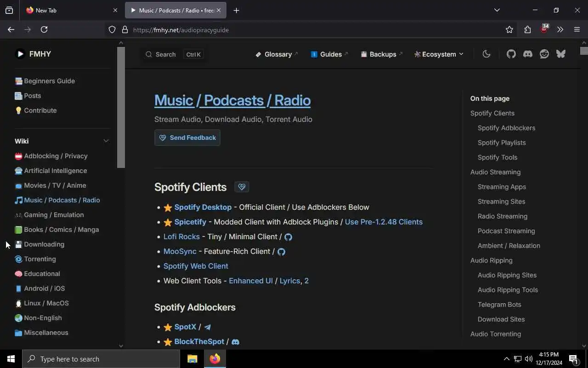Open Books / Comics / Manga wiki page

point(57,230)
